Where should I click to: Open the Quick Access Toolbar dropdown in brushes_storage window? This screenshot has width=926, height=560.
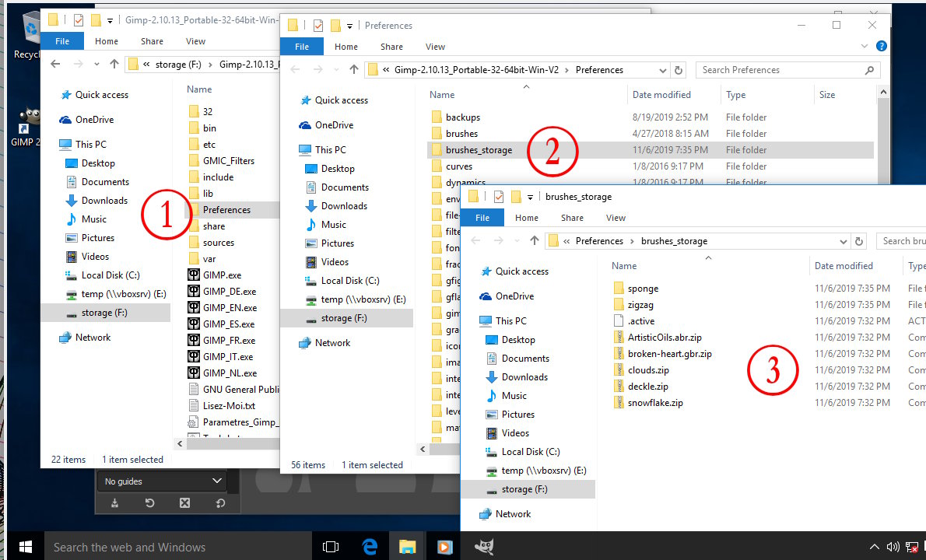[531, 197]
